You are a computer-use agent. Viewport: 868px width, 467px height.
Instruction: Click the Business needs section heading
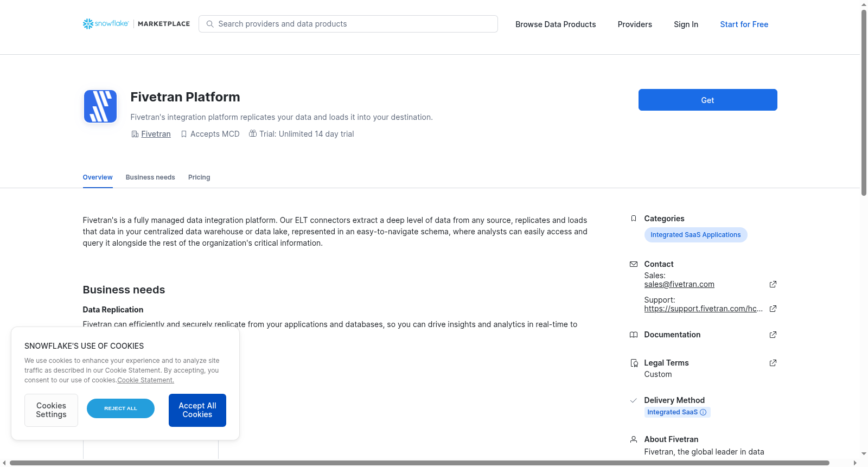(x=124, y=290)
